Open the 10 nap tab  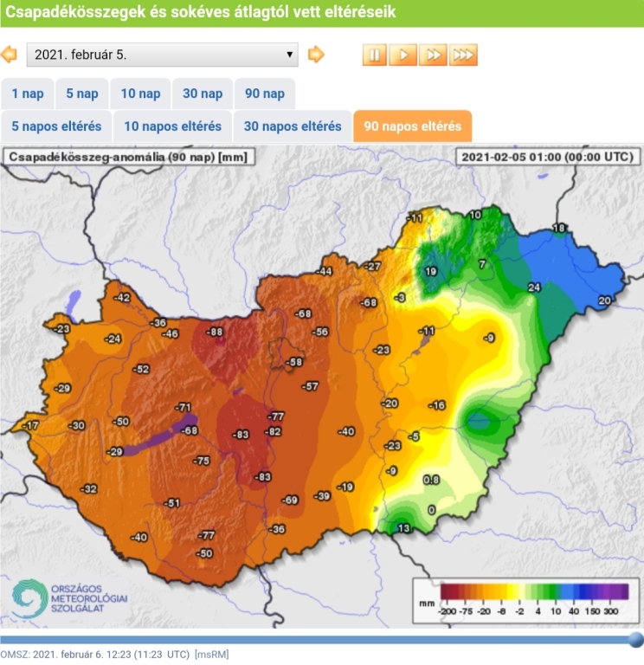pyautogui.click(x=140, y=94)
